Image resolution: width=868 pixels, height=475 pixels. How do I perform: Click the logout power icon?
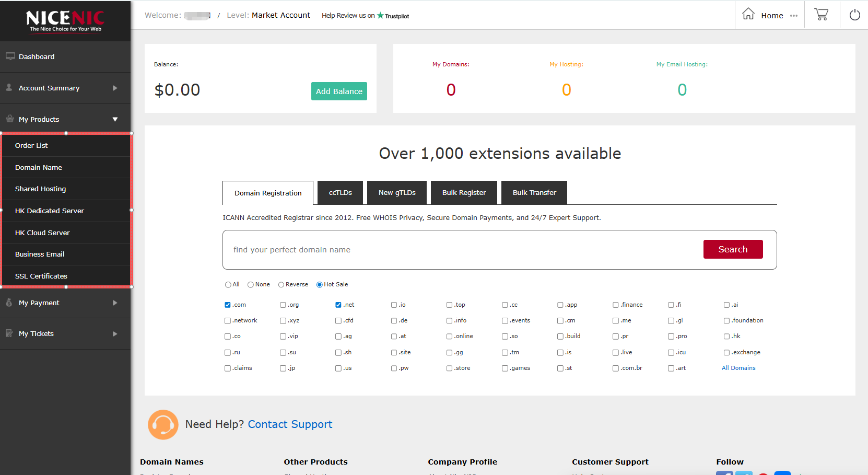pyautogui.click(x=854, y=15)
